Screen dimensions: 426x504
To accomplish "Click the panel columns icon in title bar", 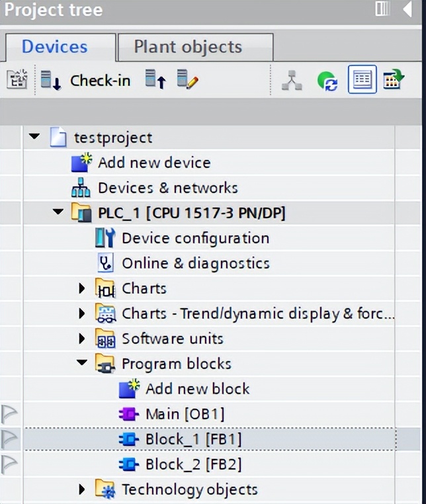I will [x=382, y=9].
